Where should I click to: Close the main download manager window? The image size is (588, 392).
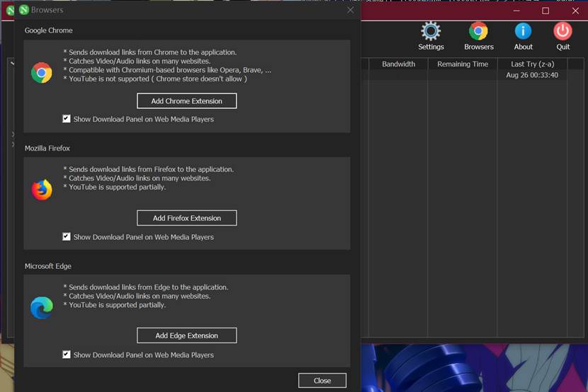pyautogui.click(x=575, y=11)
